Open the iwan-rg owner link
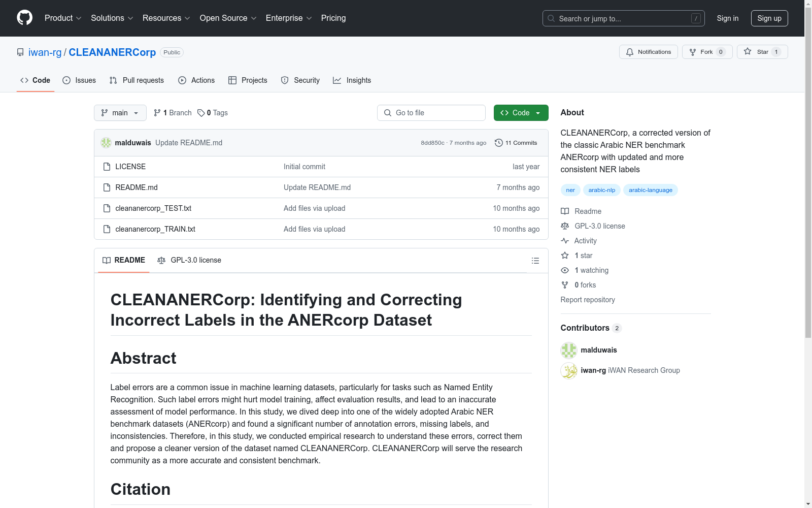The width and height of the screenshot is (812, 508). click(45, 52)
